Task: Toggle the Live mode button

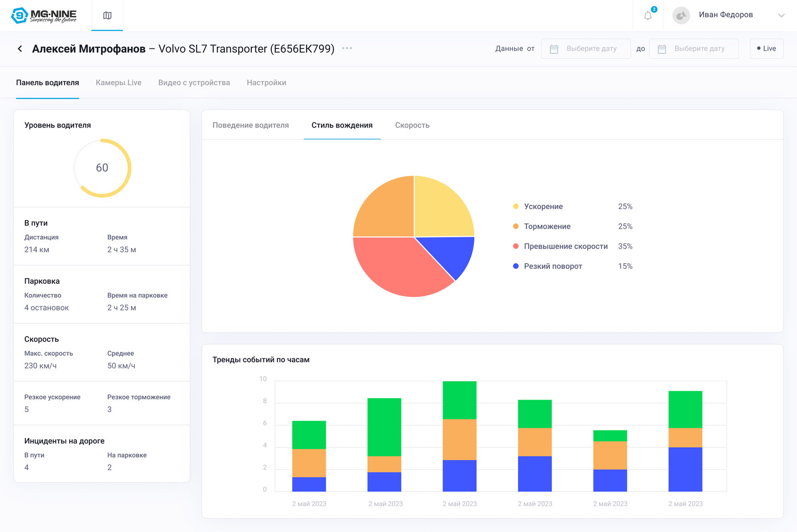Action: pos(767,48)
